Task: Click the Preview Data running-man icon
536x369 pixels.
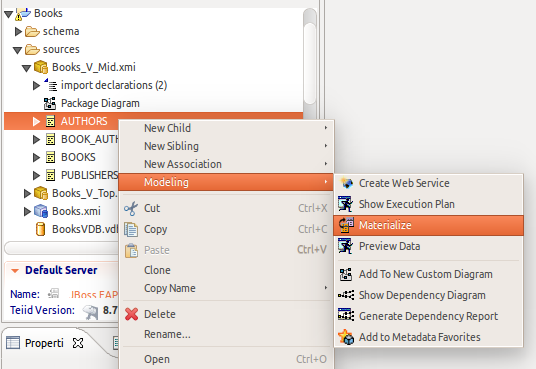Action: point(346,246)
